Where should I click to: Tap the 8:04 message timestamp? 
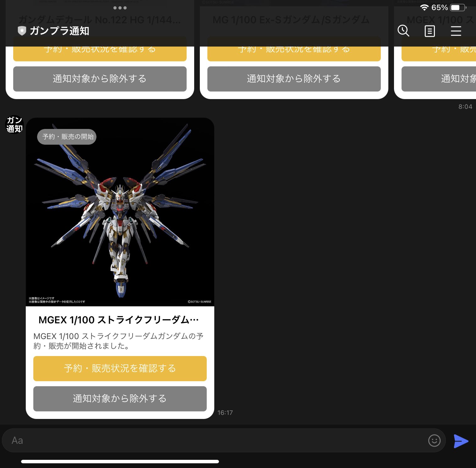click(x=465, y=107)
